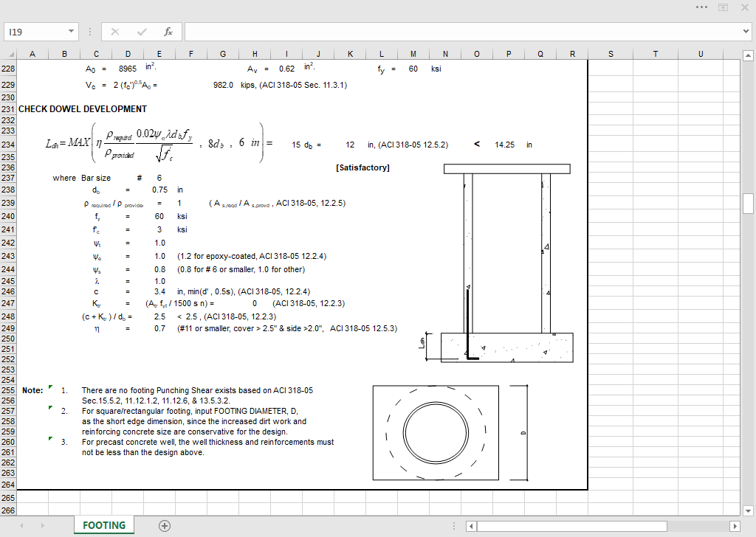Click the vertical scrollbar thumb
This screenshot has width=756, height=537.
point(748,204)
